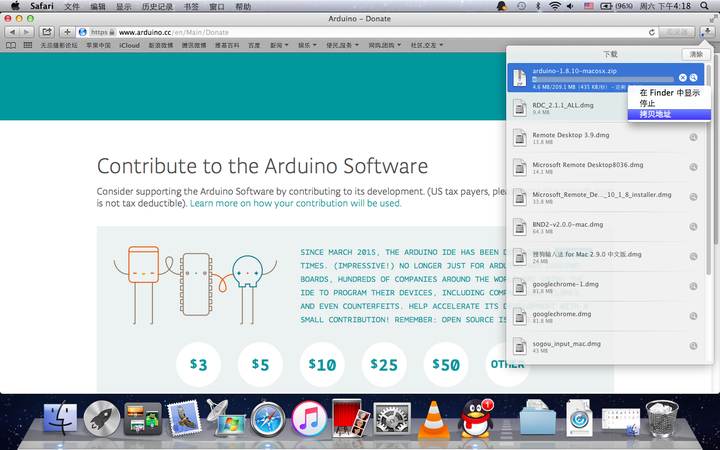Launch VLC cone icon in Dock
The width and height of the screenshot is (720, 450).
[433, 419]
